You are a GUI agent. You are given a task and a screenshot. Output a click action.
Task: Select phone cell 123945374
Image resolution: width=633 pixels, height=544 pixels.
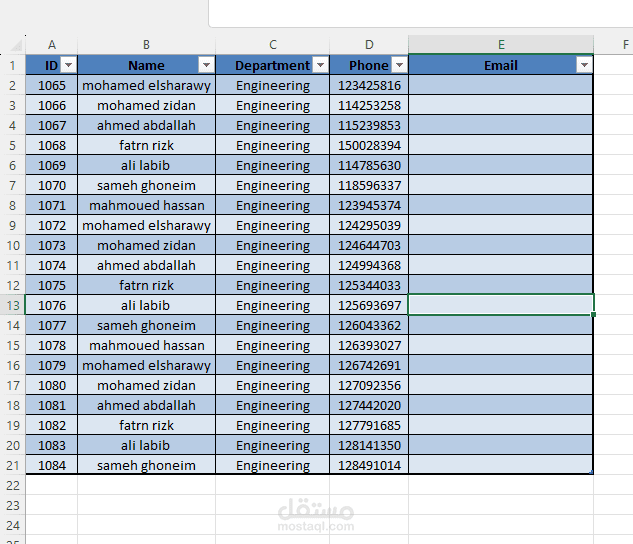click(x=369, y=205)
